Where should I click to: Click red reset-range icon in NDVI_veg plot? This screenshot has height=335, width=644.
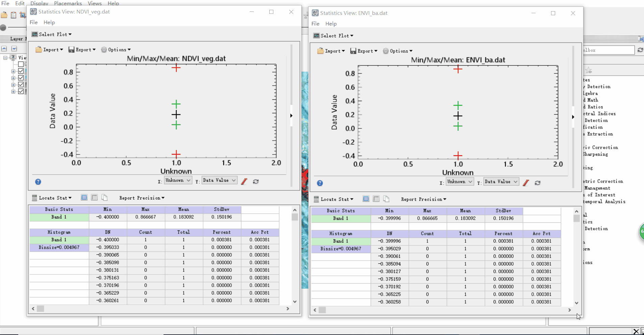pos(244,182)
